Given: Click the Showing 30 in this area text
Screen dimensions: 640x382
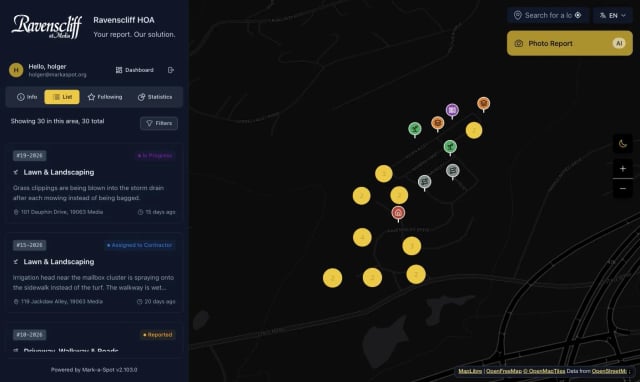Looking at the screenshot, I should click(57, 121).
